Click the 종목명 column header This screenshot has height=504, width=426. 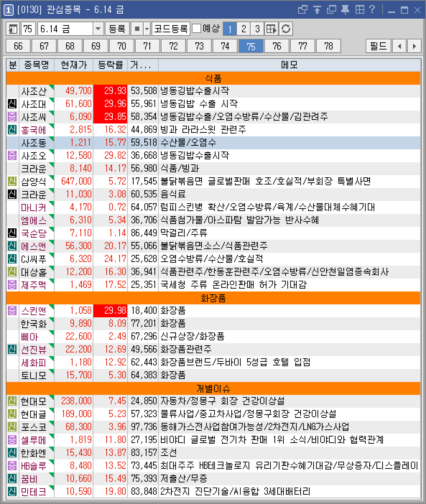point(36,65)
